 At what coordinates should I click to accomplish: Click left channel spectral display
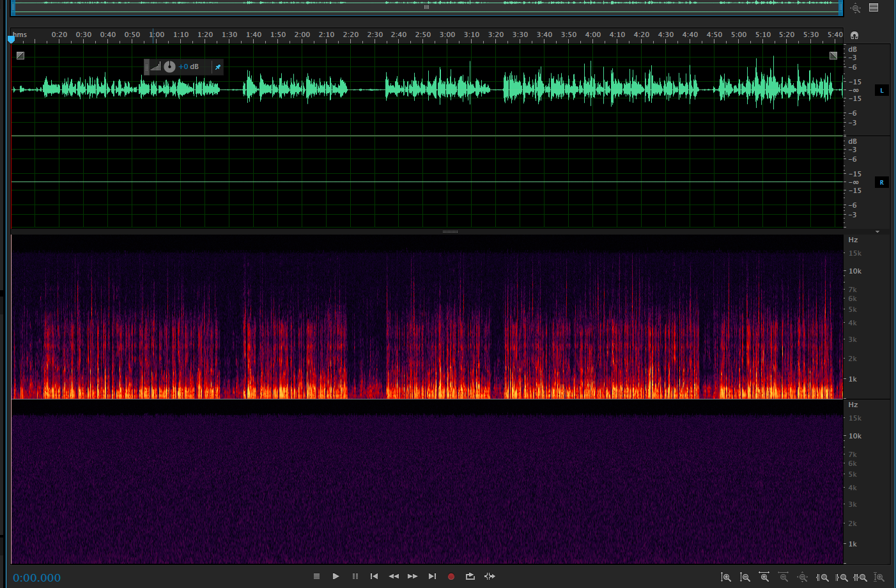[427, 317]
